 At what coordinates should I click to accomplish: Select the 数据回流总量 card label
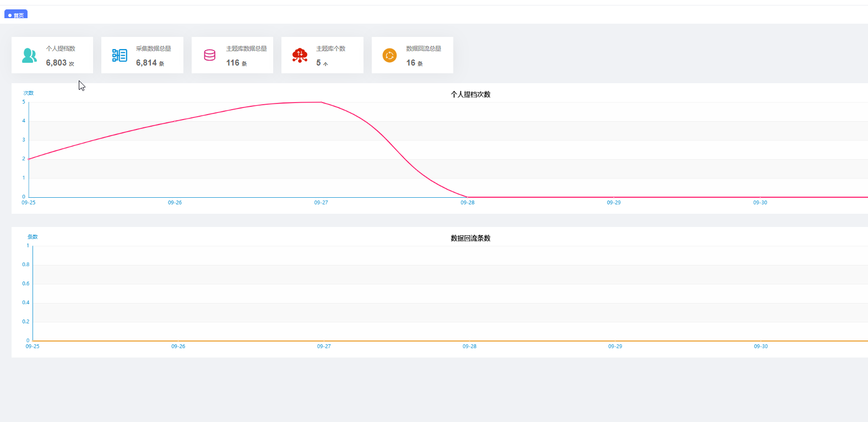pyautogui.click(x=424, y=48)
